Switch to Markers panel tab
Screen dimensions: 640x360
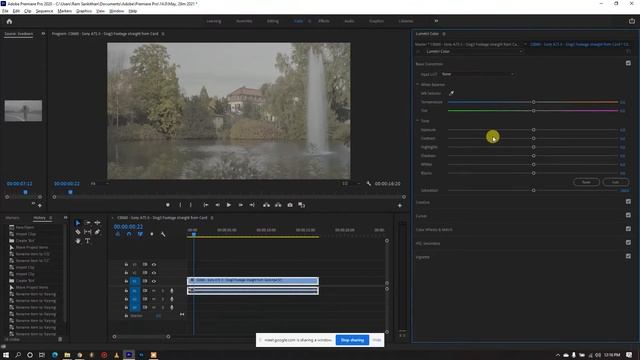(x=12, y=218)
